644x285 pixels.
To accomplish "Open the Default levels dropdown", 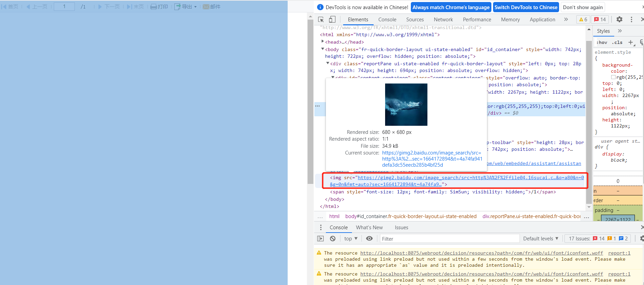I will coord(540,239).
